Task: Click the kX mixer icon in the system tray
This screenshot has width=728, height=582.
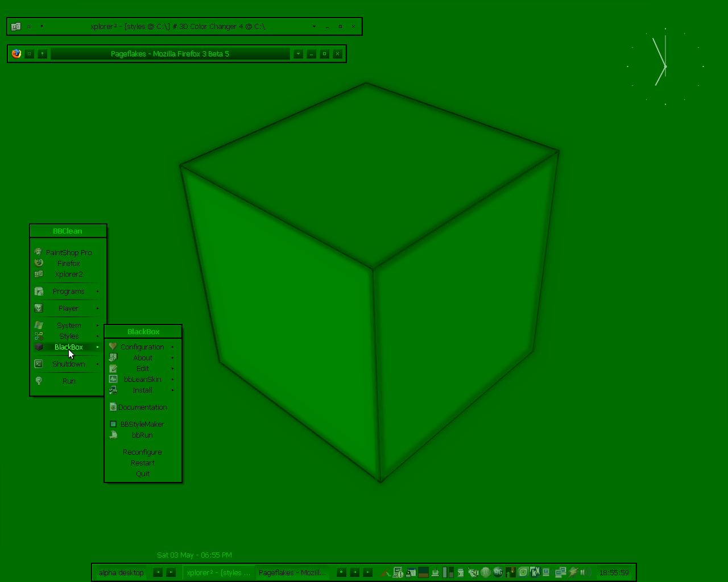Action: pyautogui.click(x=535, y=572)
